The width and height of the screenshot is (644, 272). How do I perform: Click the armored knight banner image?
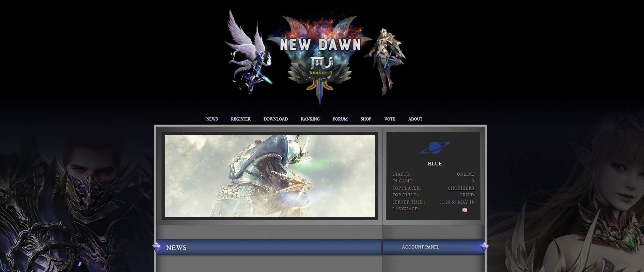(x=270, y=176)
